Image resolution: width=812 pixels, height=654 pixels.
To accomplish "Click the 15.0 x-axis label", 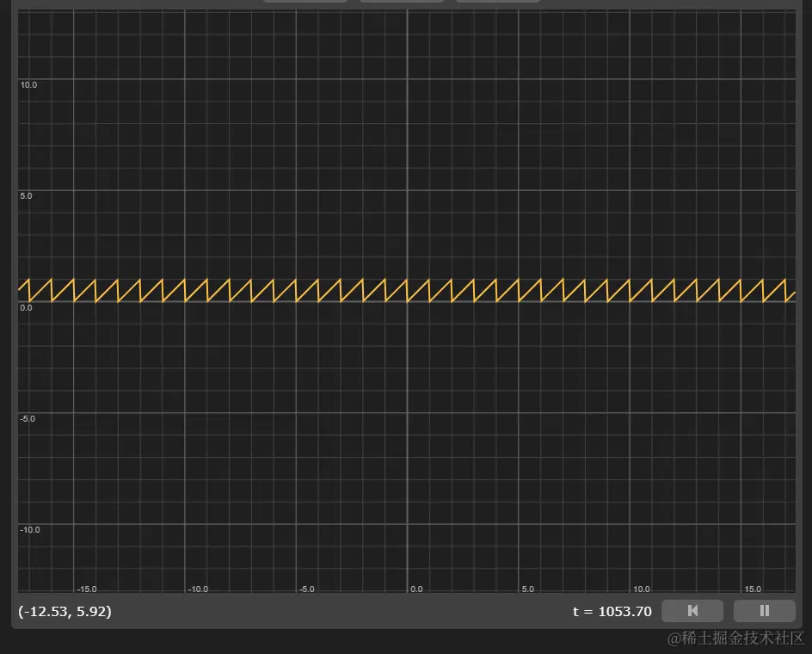I will (753, 589).
